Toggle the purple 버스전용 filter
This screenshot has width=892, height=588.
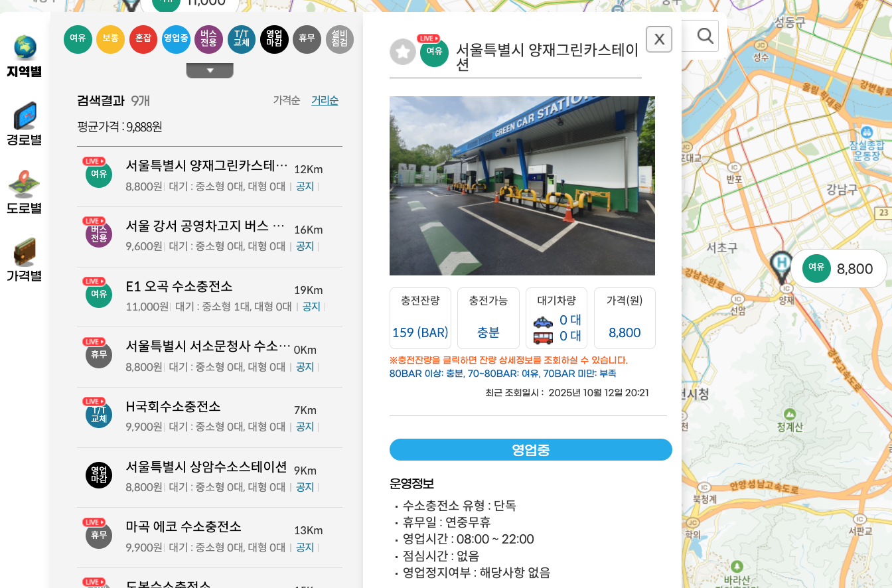point(208,39)
